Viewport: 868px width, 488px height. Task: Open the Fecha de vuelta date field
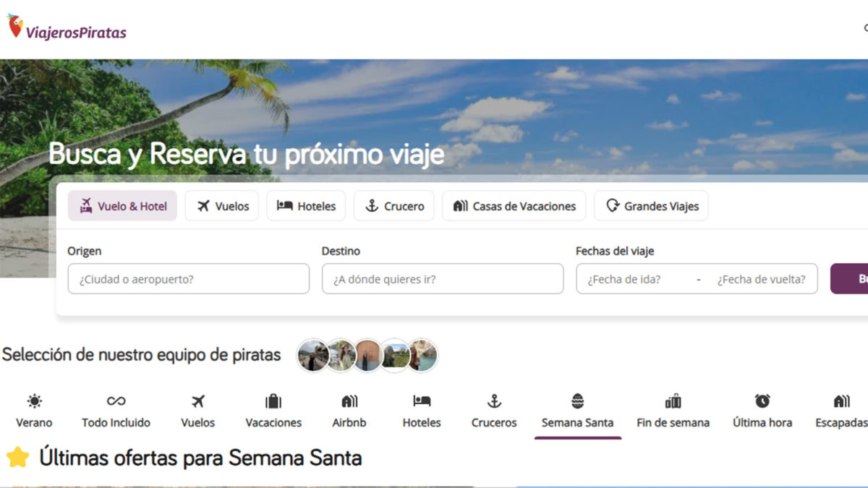pos(761,278)
